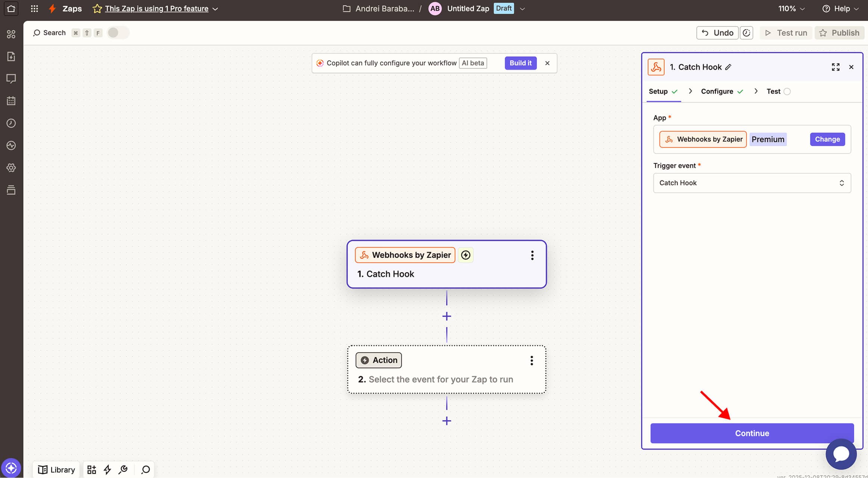Screen dimensions: 868x478
Task: Expand the step panel to fullscreen
Action: [836, 67]
